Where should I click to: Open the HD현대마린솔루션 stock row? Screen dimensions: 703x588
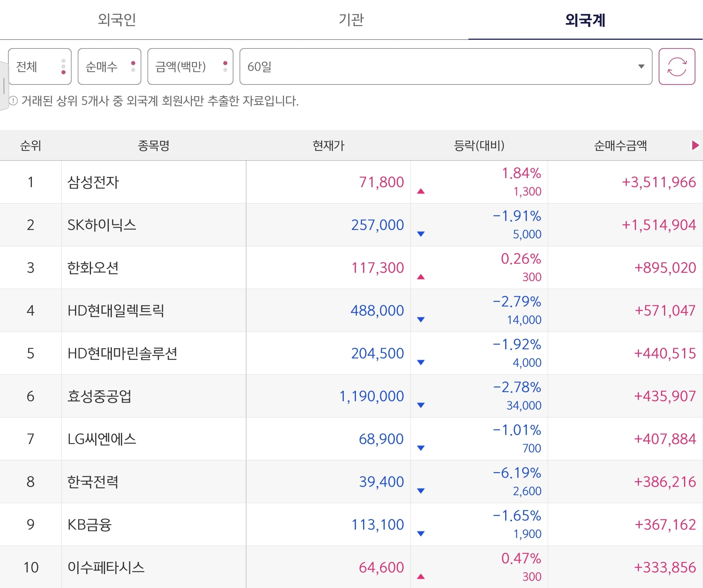pos(351,353)
